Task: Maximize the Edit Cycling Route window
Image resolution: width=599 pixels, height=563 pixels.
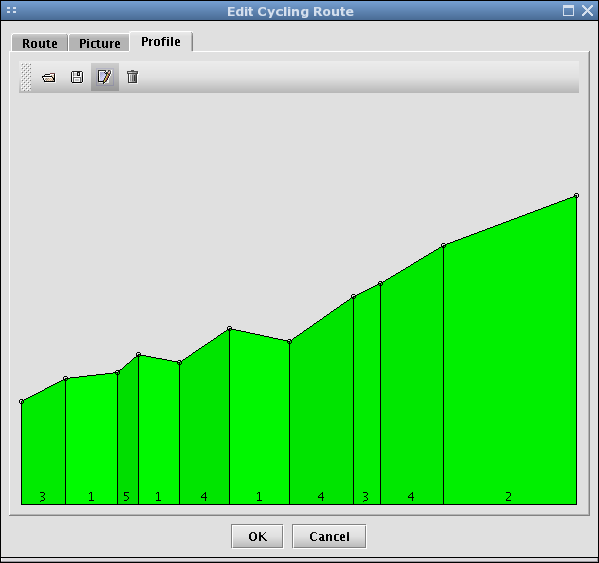Action: pyautogui.click(x=568, y=11)
